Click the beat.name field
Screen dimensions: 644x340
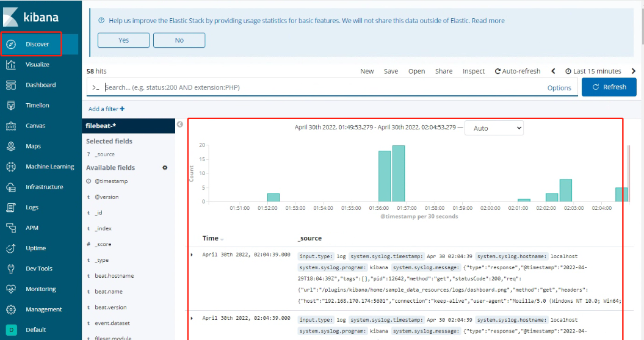(x=109, y=292)
